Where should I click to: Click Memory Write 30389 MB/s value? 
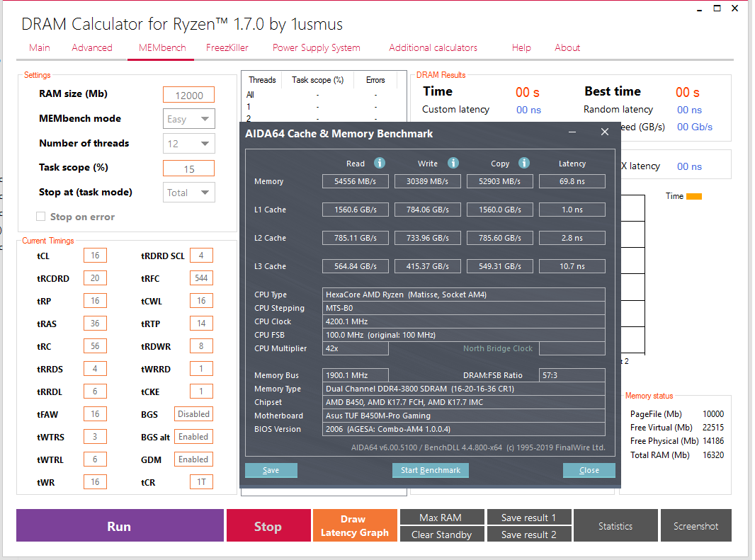(x=428, y=181)
